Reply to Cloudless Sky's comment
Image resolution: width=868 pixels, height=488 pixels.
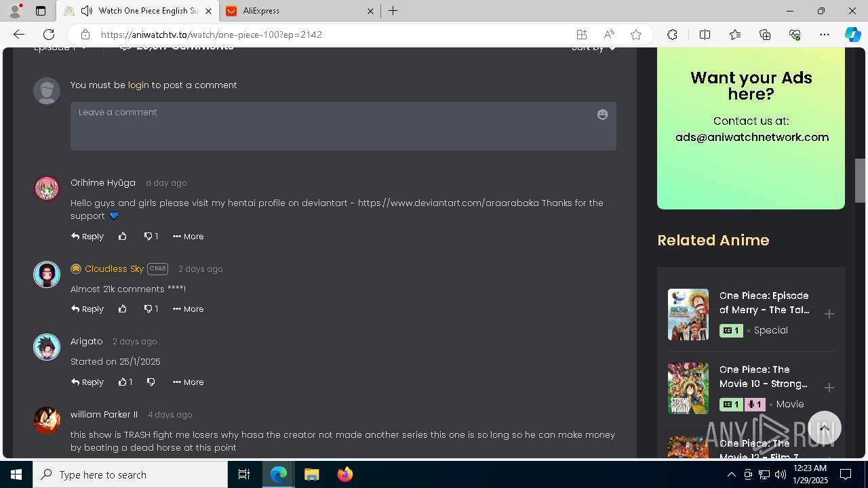87,309
